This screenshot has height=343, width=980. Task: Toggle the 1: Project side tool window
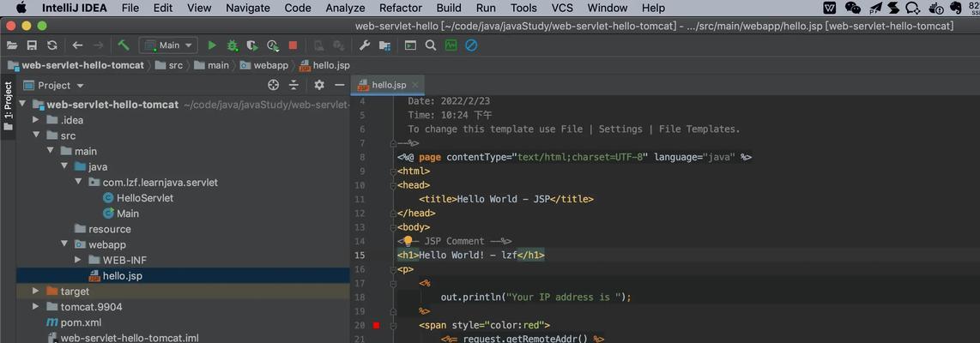(x=8, y=105)
